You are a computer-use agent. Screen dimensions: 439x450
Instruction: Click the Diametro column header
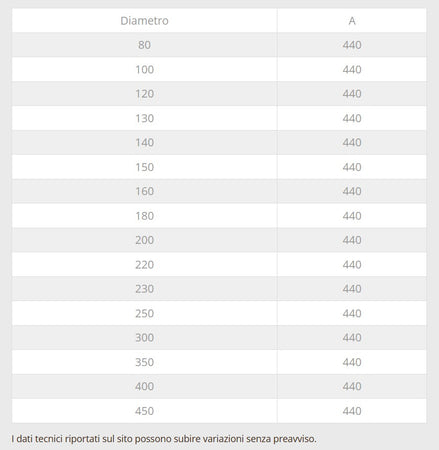(x=144, y=21)
